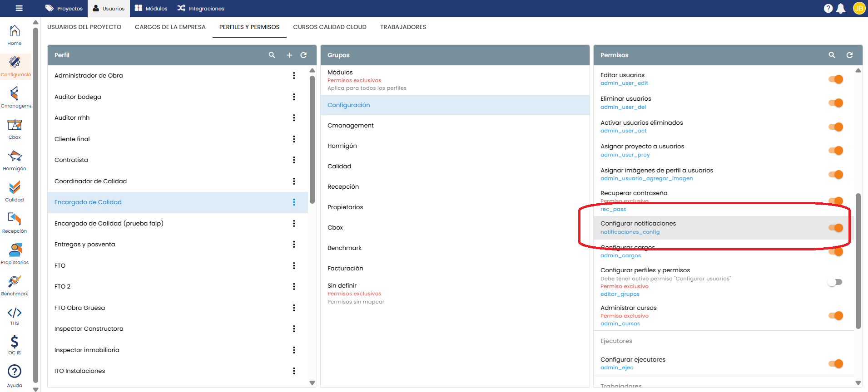
Task: Open options menu for Auditor bodega
Action: tap(294, 97)
